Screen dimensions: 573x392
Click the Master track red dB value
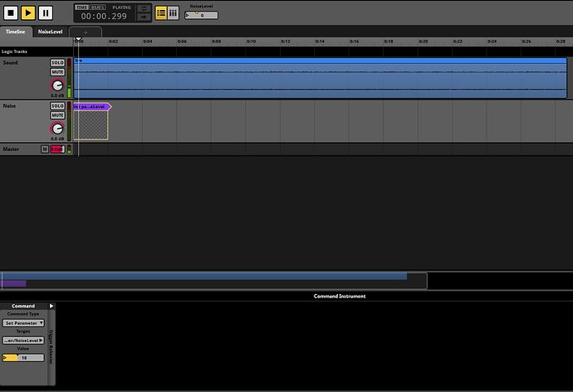(x=57, y=149)
